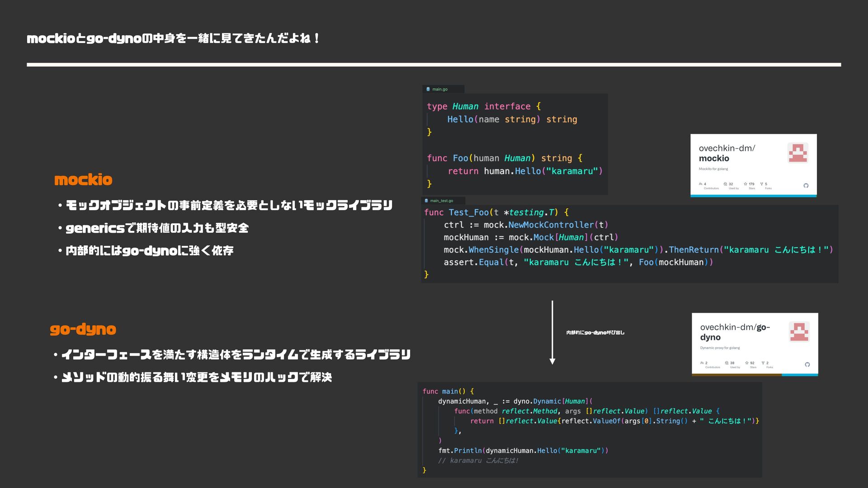The height and width of the screenshot is (488, 868).
Task: Click the pixel avatar on go-dyno card
Action: [799, 332]
